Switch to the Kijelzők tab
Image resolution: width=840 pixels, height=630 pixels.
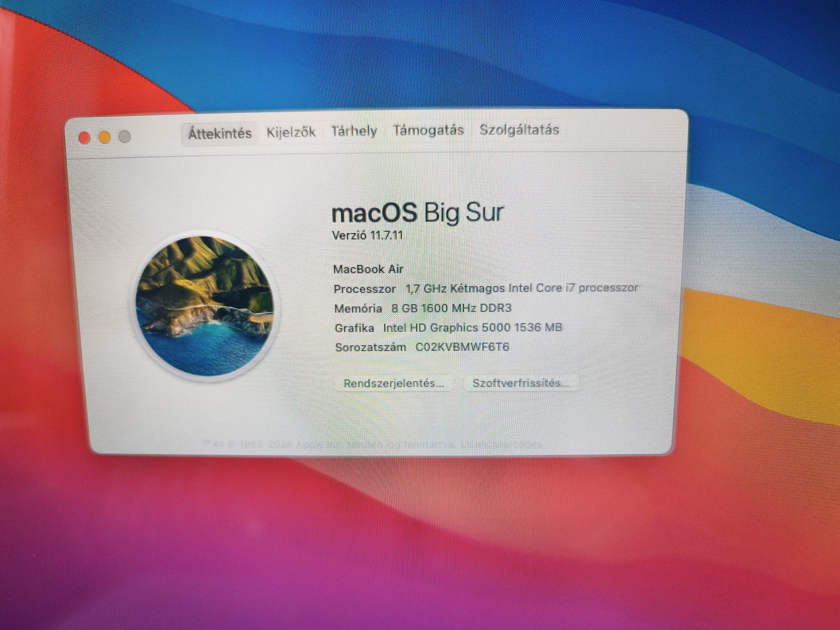(x=291, y=132)
